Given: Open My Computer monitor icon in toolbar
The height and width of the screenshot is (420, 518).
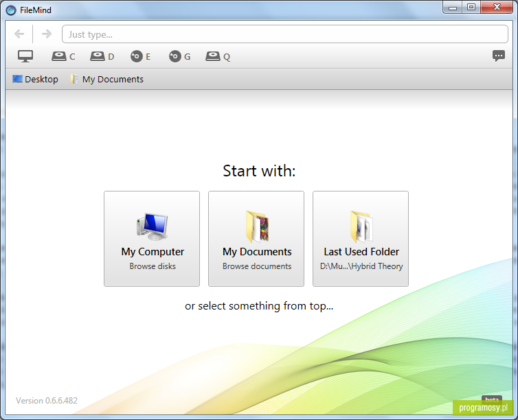Looking at the screenshot, I should pyautogui.click(x=25, y=56).
